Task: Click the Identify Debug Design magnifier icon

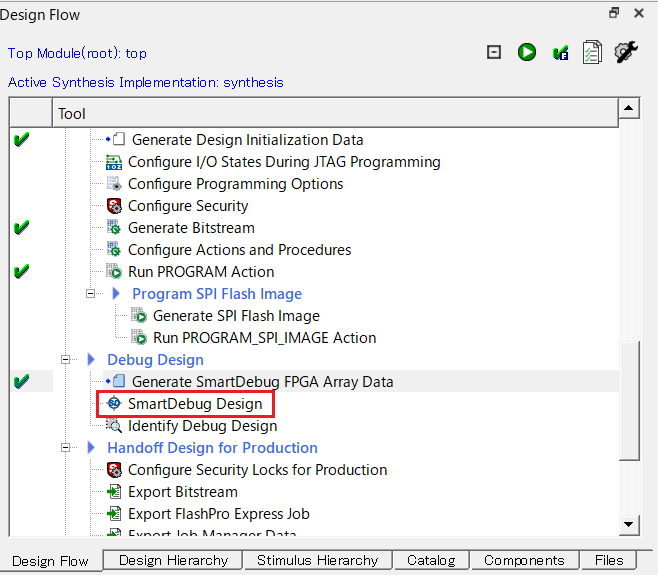Action: [114, 426]
